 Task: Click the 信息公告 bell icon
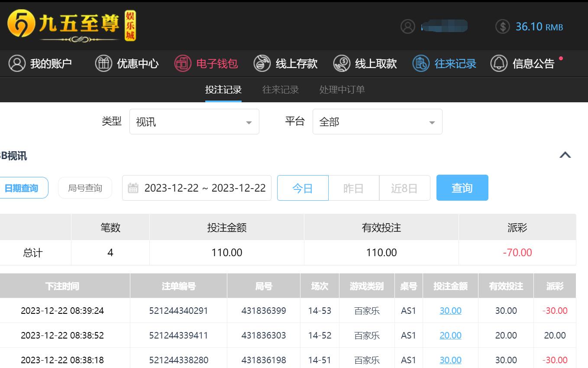click(x=499, y=63)
